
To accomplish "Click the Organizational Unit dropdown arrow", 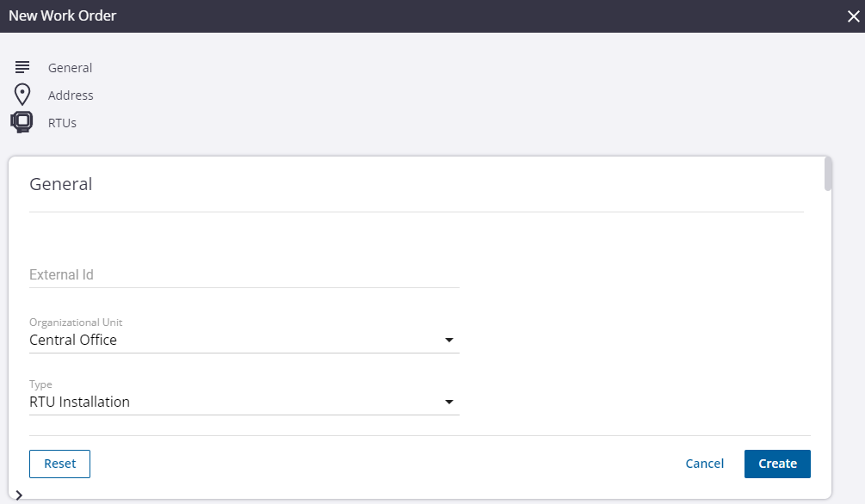I will 448,341.
